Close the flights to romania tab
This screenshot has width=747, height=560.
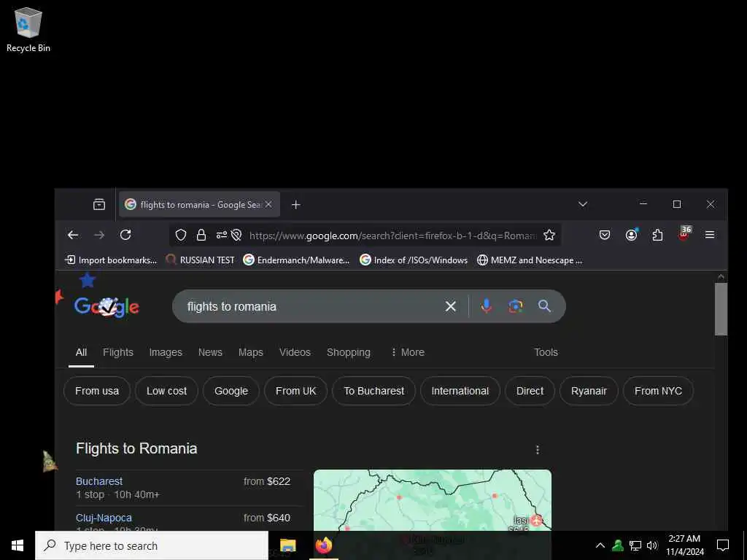point(268,204)
